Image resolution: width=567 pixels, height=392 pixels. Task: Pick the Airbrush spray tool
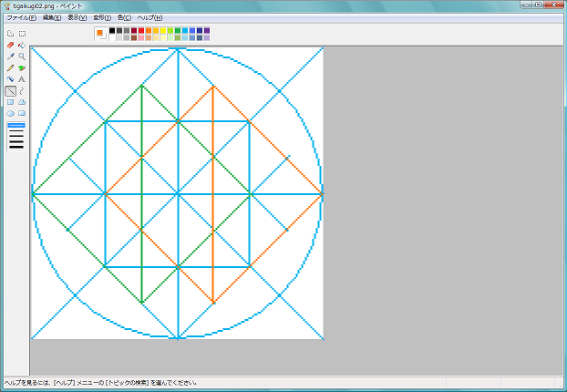(11, 79)
